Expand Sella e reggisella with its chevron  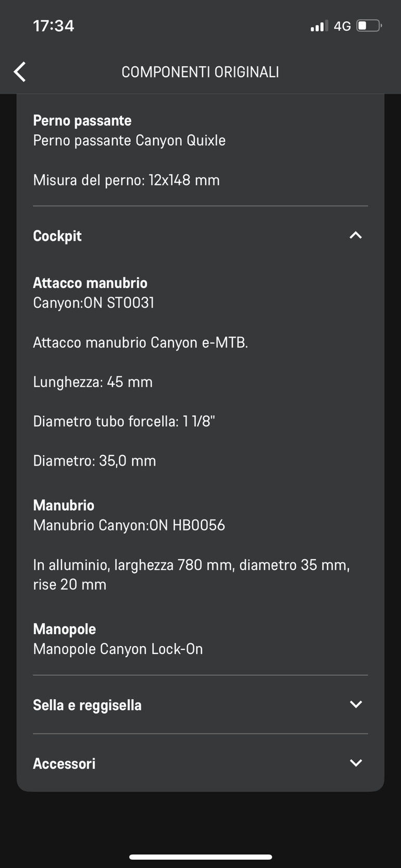tap(356, 705)
